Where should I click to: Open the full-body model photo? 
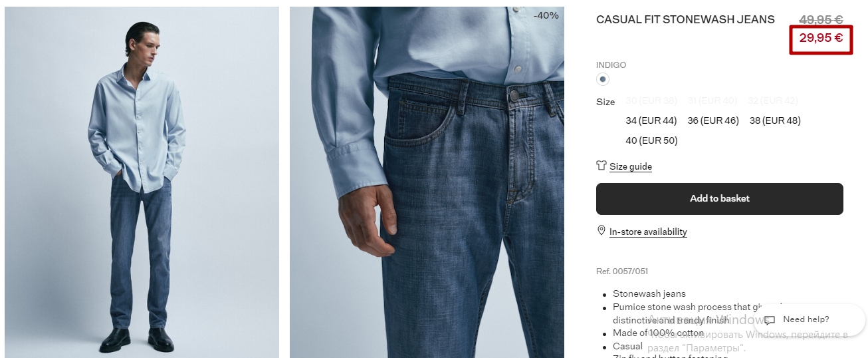click(142, 182)
